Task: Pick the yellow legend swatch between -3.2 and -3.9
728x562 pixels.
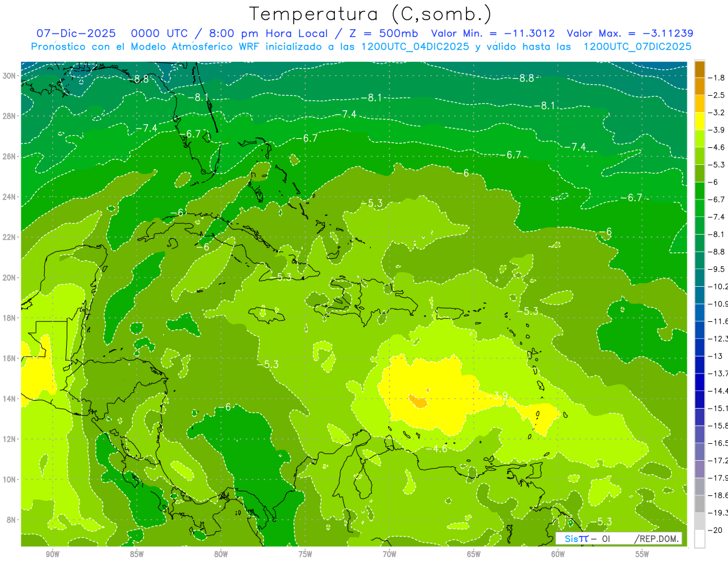Action: pos(699,121)
